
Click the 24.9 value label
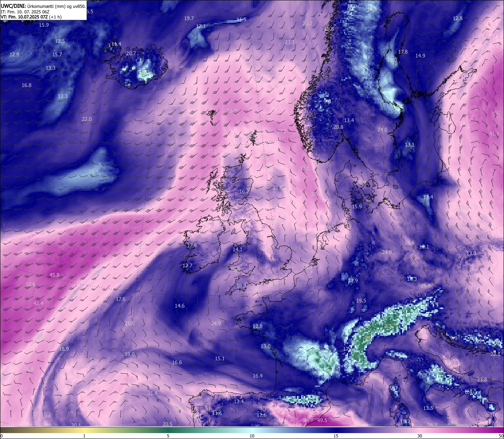[x=216, y=323]
